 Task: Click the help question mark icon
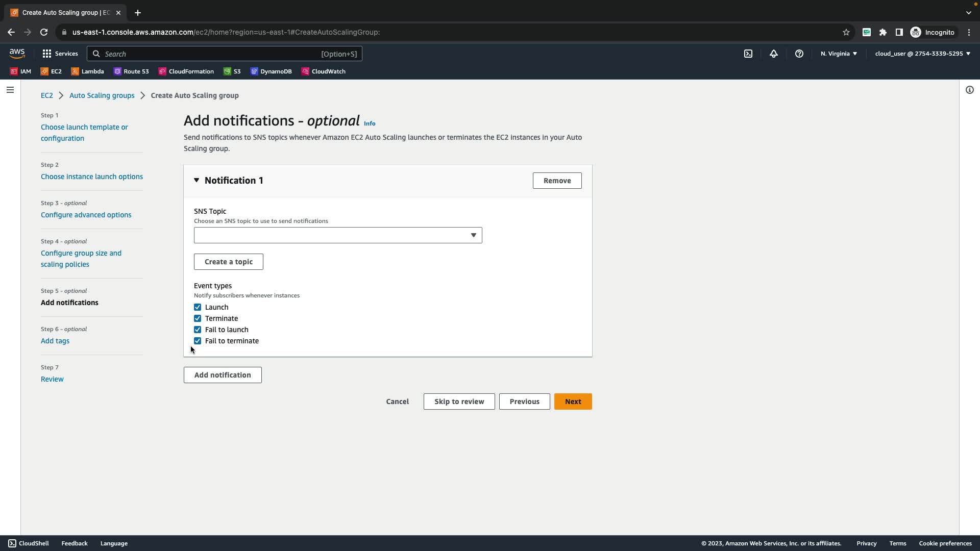click(x=799, y=54)
